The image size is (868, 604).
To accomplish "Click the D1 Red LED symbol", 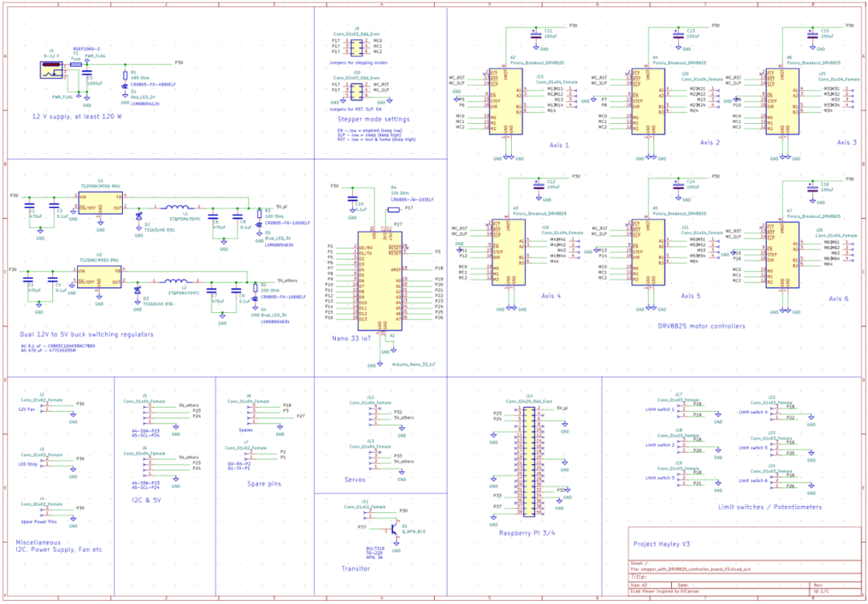I will [x=125, y=87].
